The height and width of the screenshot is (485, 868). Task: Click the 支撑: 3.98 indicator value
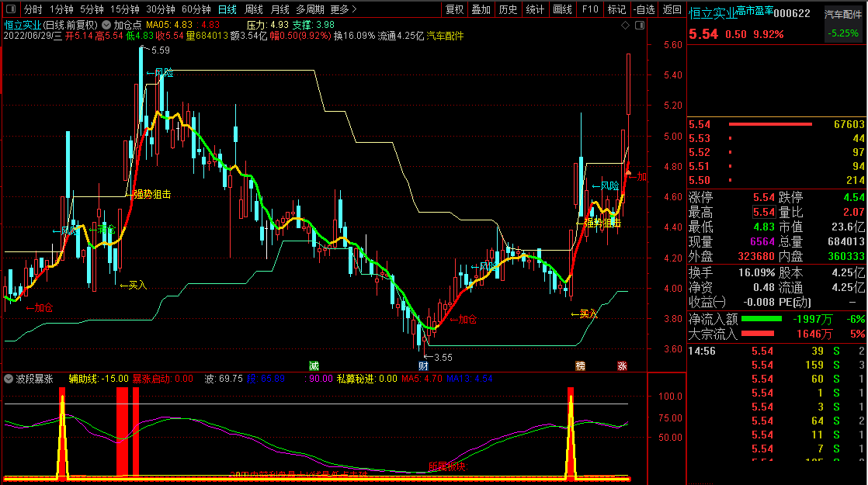(x=314, y=25)
